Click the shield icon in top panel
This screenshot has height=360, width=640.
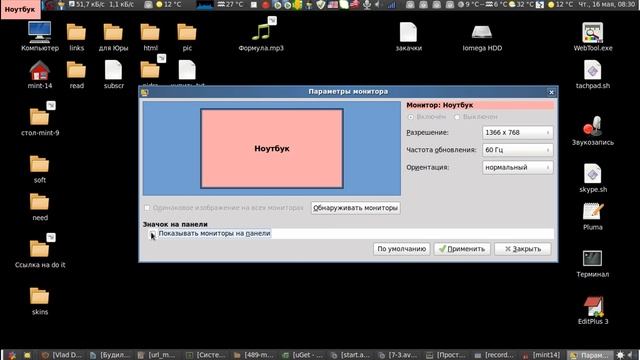[321, 4]
